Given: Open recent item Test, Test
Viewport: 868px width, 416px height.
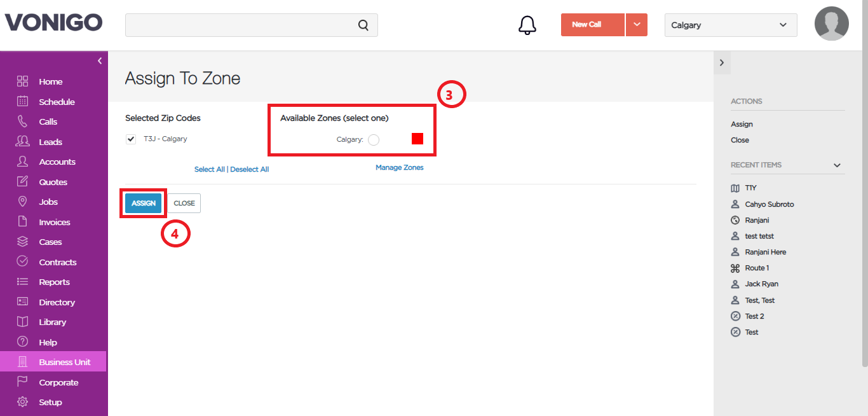Looking at the screenshot, I should pos(760,300).
